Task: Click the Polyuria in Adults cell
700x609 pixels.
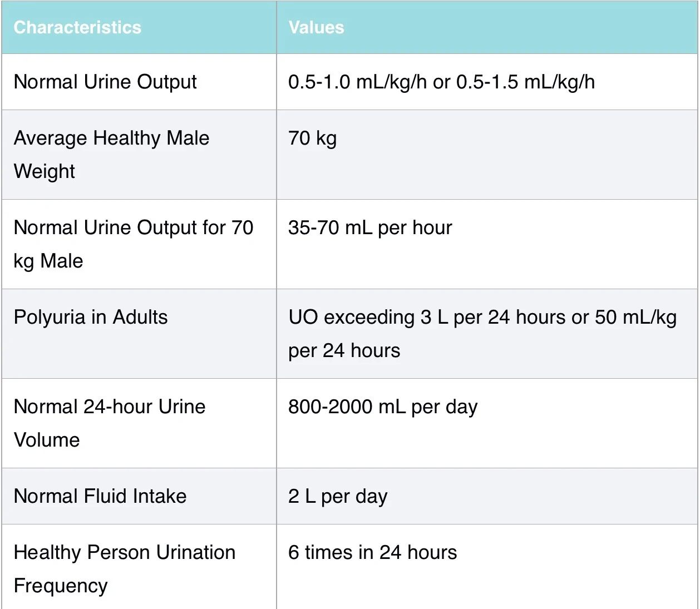Action: point(139,334)
